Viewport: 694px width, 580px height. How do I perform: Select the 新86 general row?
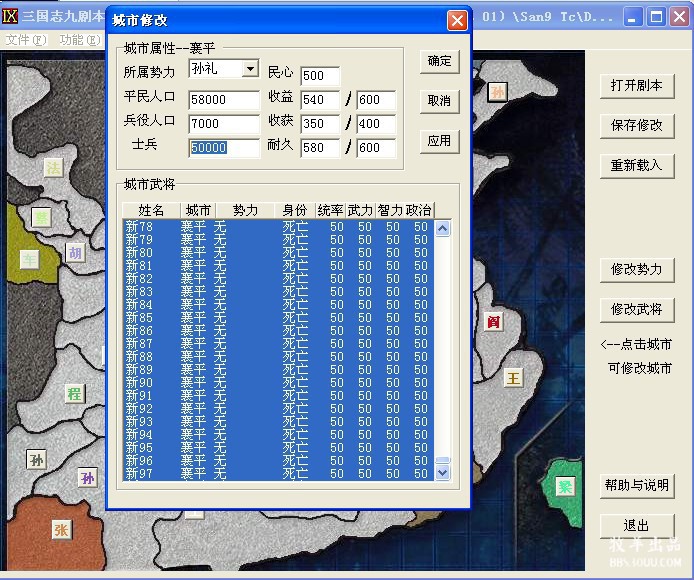(278, 331)
